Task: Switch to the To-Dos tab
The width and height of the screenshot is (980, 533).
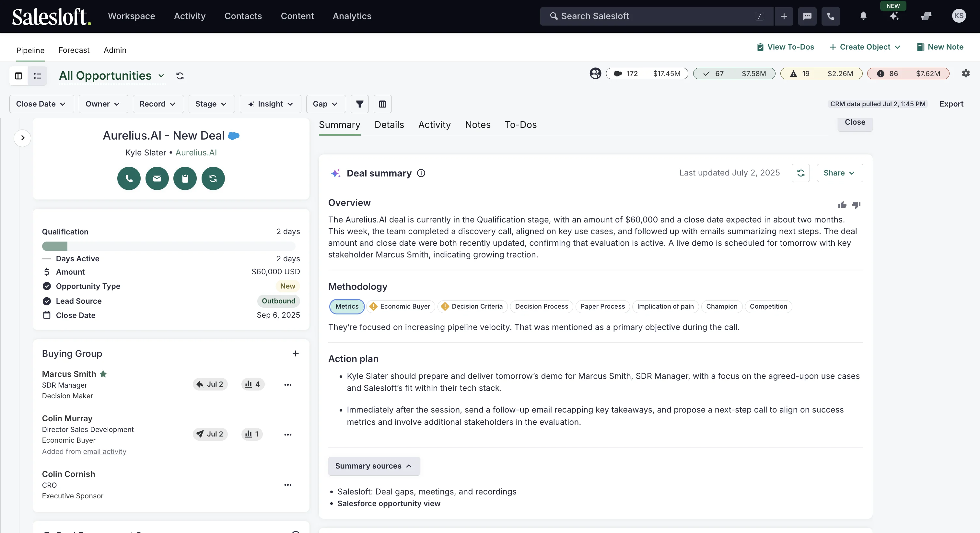Action: [520, 125]
